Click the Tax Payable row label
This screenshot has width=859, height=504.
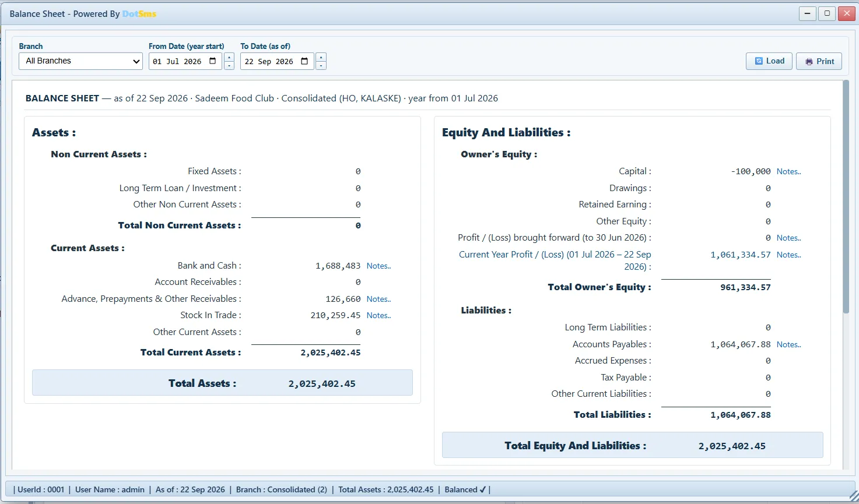click(x=626, y=378)
